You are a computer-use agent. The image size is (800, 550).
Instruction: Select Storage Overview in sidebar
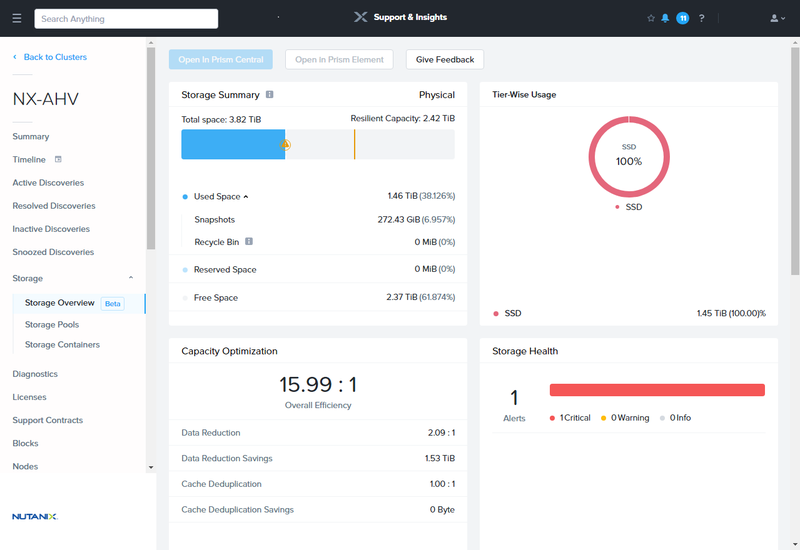click(60, 303)
